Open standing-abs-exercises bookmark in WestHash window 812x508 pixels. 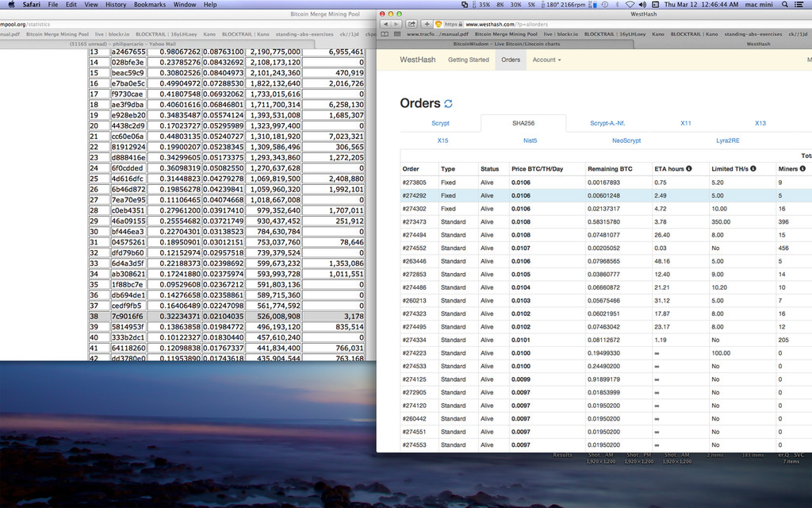coord(753,34)
